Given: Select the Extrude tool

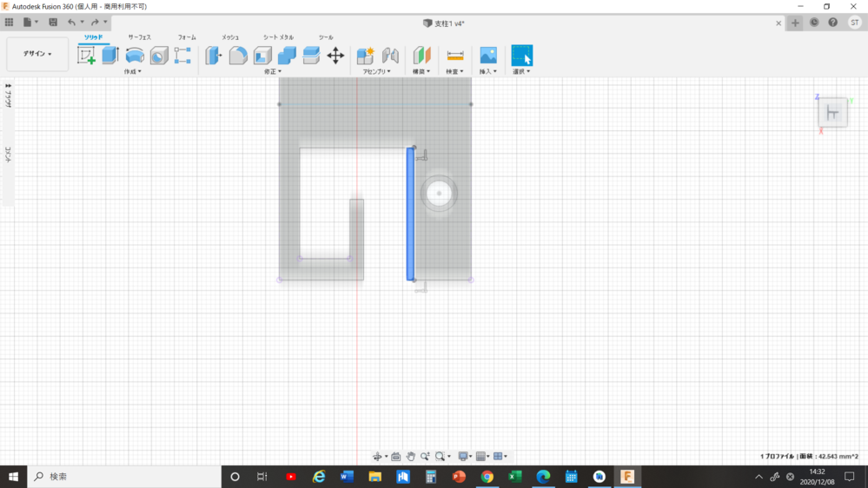Looking at the screenshot, I should click(x=110, y=56).
